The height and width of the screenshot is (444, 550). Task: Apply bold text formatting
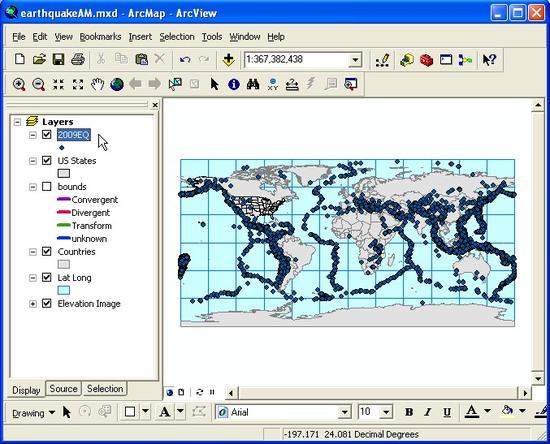point(409,412)
